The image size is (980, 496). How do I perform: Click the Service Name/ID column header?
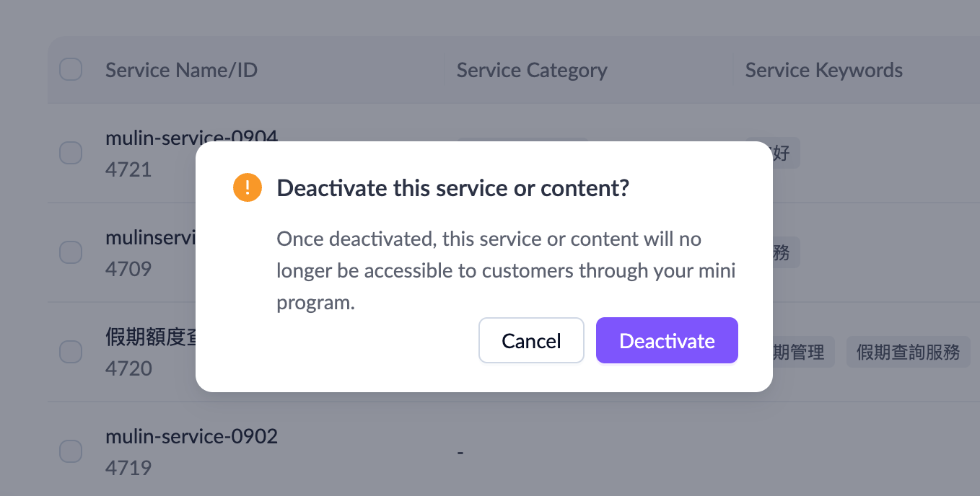pos(181,70)
